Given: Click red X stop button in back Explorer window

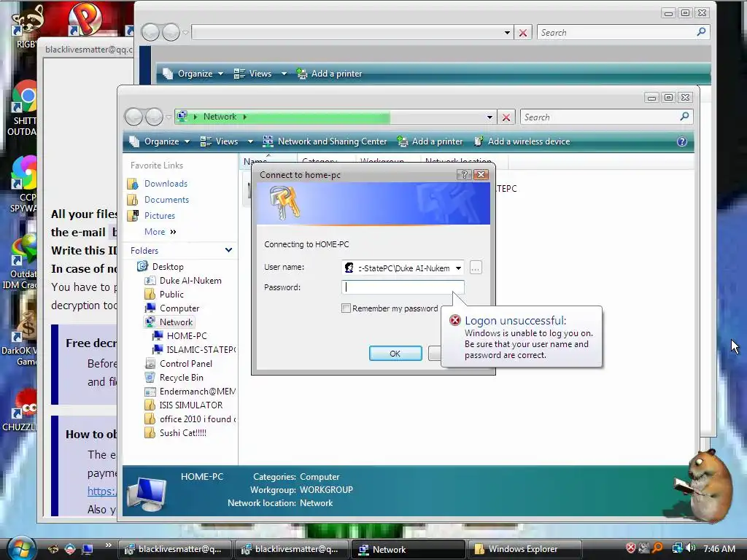Looking at the screenshot, I should (x=523, y=32).
